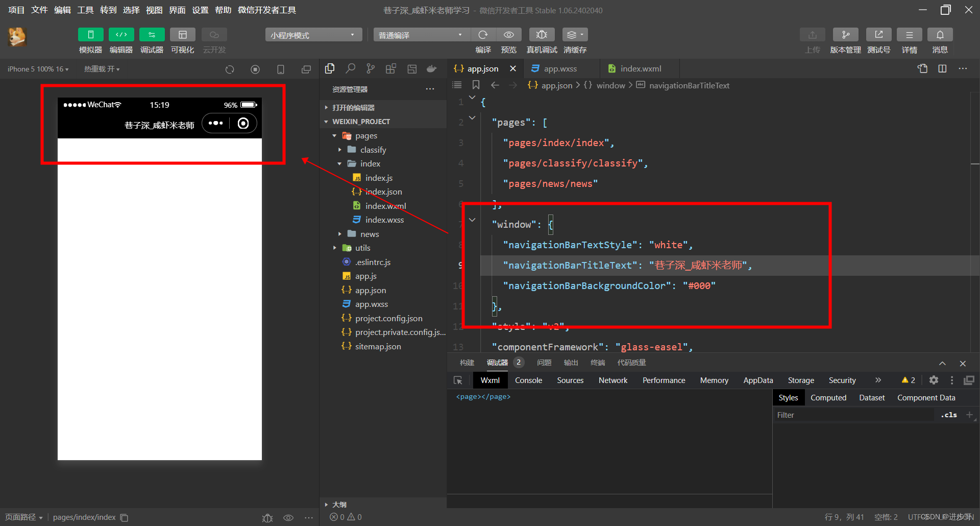The image size is (980, 526).
Task: Open the File menu
Action: coord(39,10)
